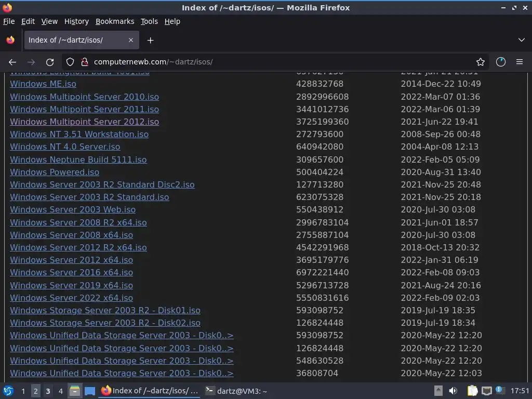Select file size 428832768 text
Image resolution: width=532 pixels, height=399 pixels.
pyautogui.click(x=320, y=84)
